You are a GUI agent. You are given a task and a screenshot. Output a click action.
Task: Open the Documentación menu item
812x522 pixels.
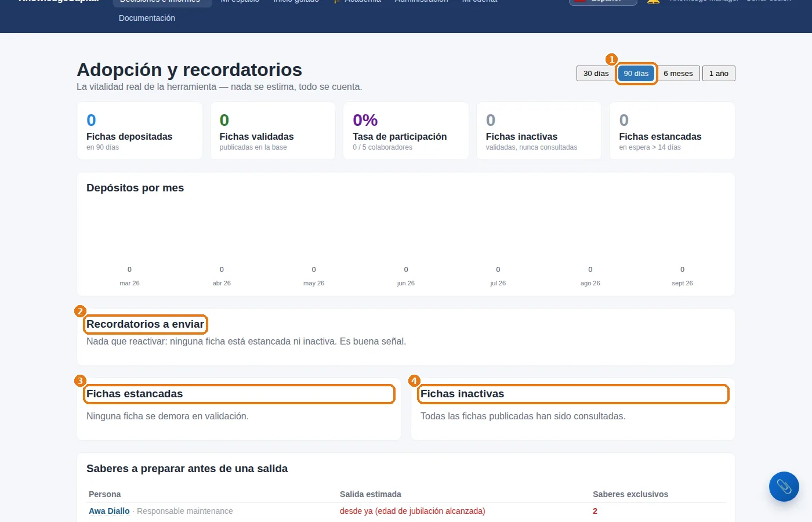147,18
